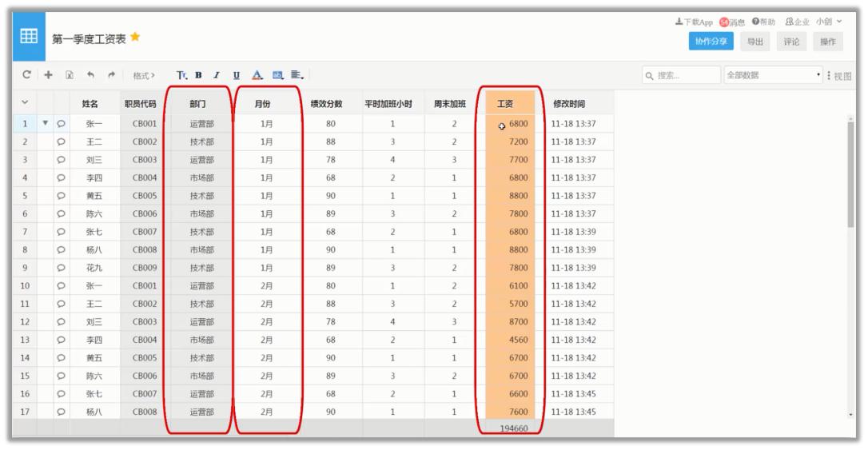Open comment bubble on row 2 王二
868x450 pixels.
click(x=61, y=141)
